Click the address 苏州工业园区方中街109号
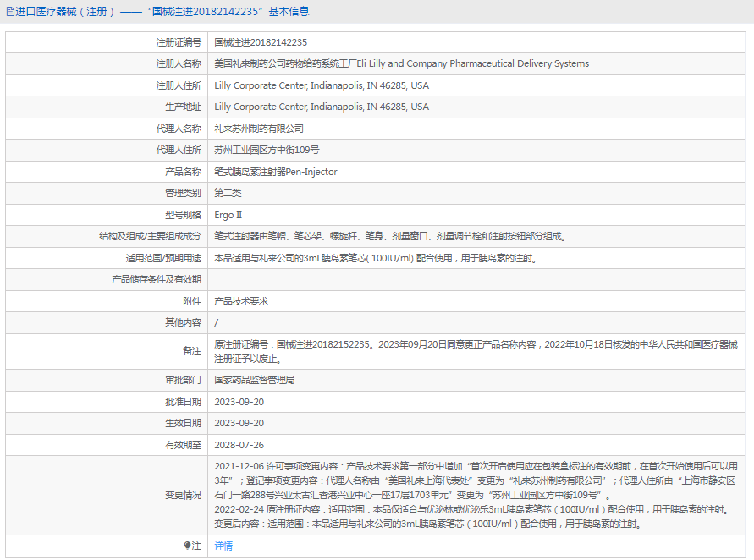 tap(267, 150)
